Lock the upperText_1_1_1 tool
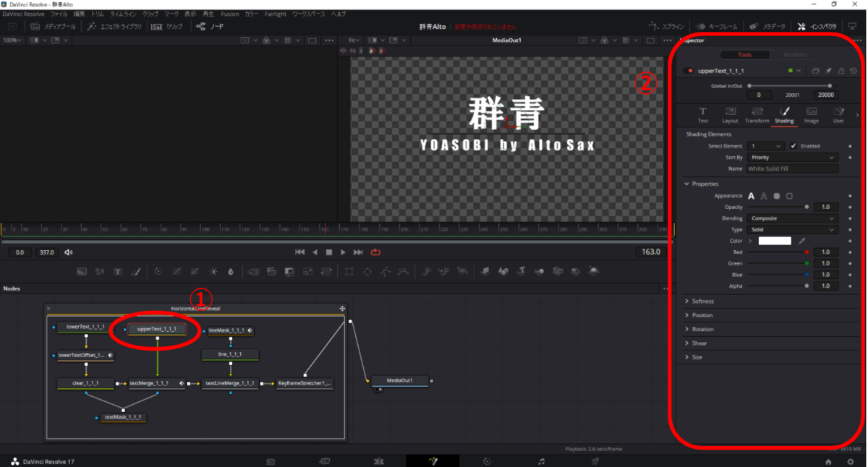This screenshot has height=467, width=868. coord(841,71)
